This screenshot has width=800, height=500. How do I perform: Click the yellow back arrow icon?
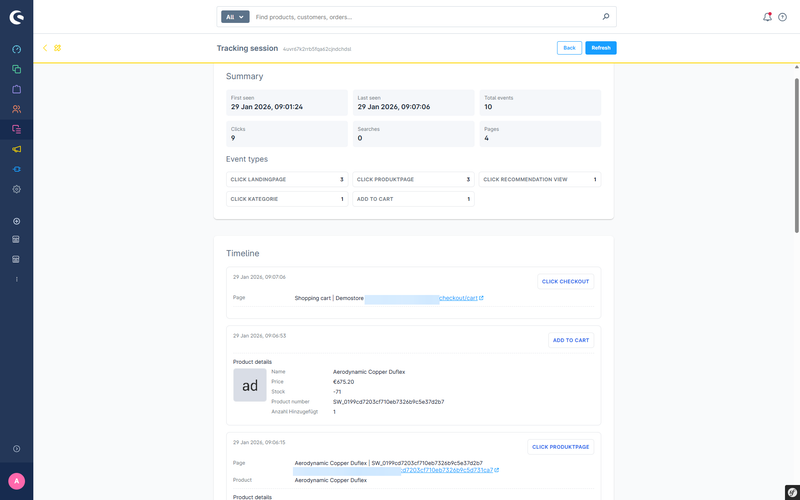click(45, 48)
